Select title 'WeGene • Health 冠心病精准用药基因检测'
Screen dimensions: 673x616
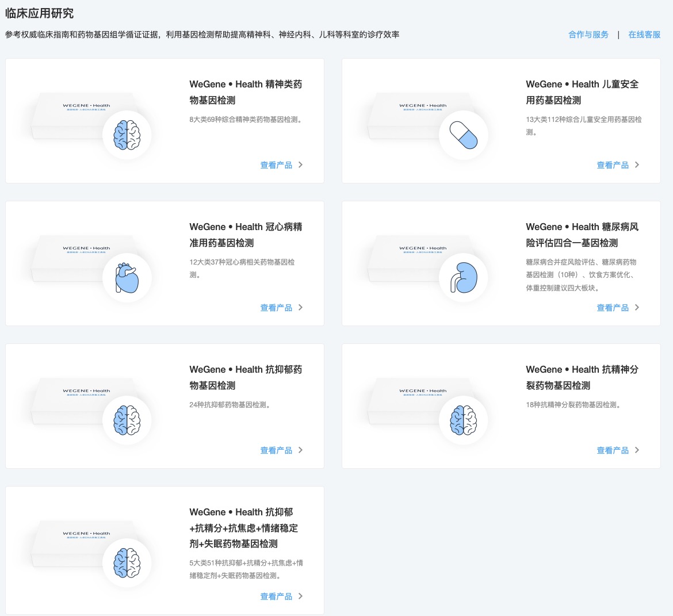pyautogui.click(x=246, y=235)
